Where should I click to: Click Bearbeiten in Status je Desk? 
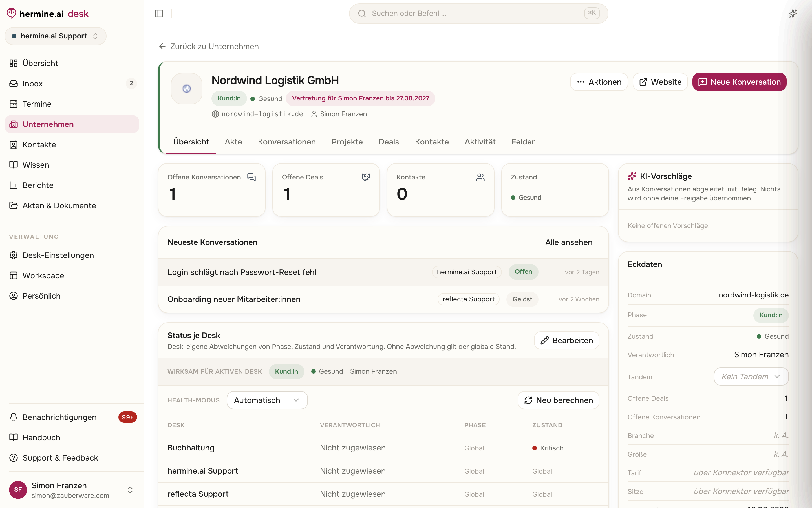pos(566,340)
